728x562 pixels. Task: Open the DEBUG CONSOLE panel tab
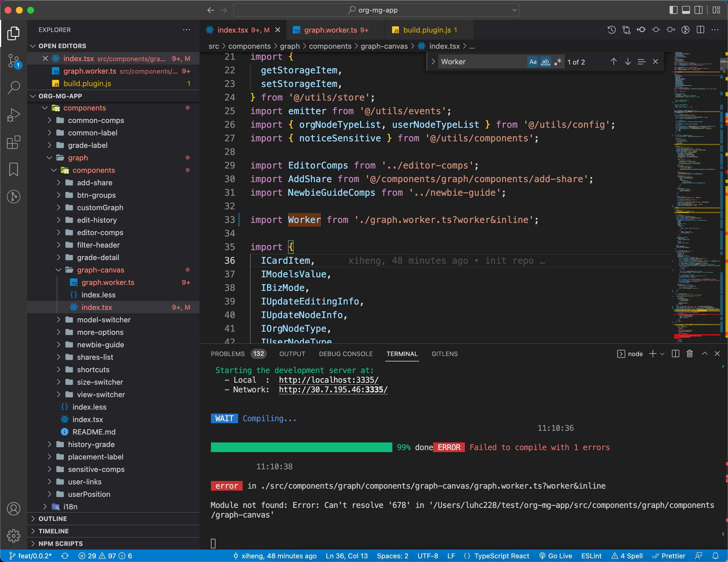pos(346,354)
